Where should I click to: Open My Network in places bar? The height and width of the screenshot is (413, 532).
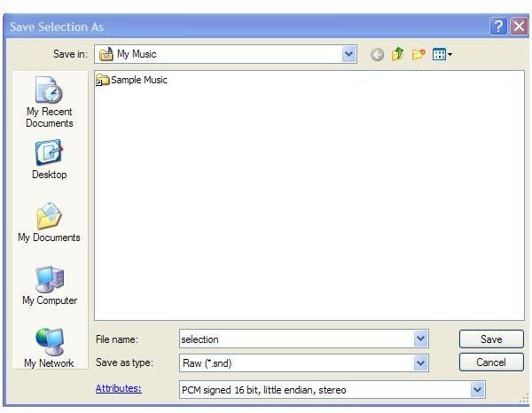(x=50, y=348)
